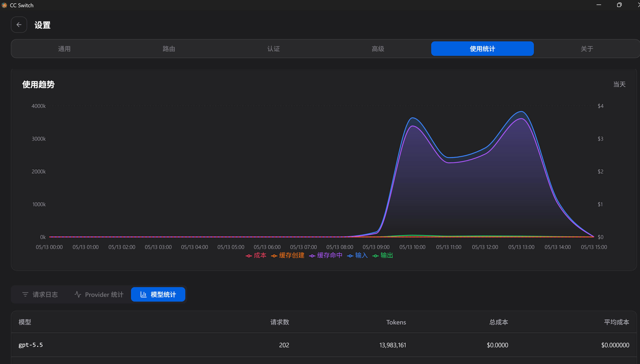Select the gpt-5.5 model row
Image resolution: width=640 pixels, height=364 pixels.
pos(324,345)
